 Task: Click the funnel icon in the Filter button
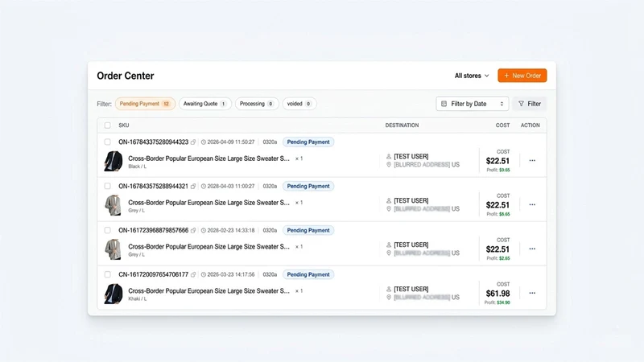pos(521,104)
